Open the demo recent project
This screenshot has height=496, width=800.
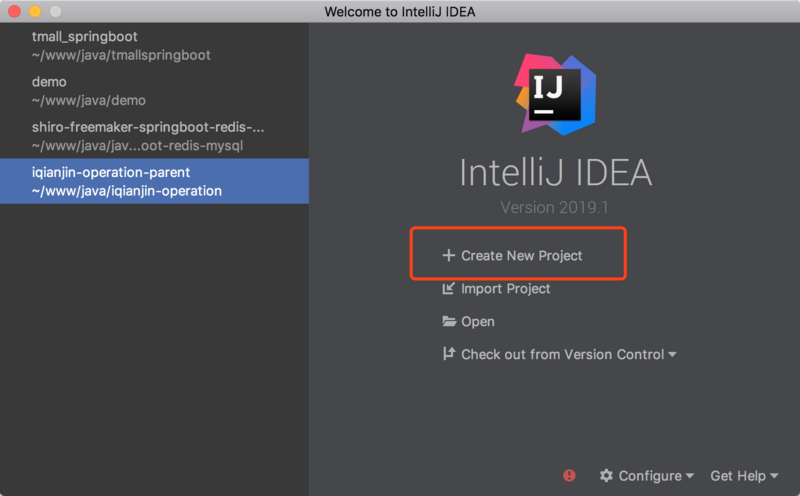click(88, 90)
